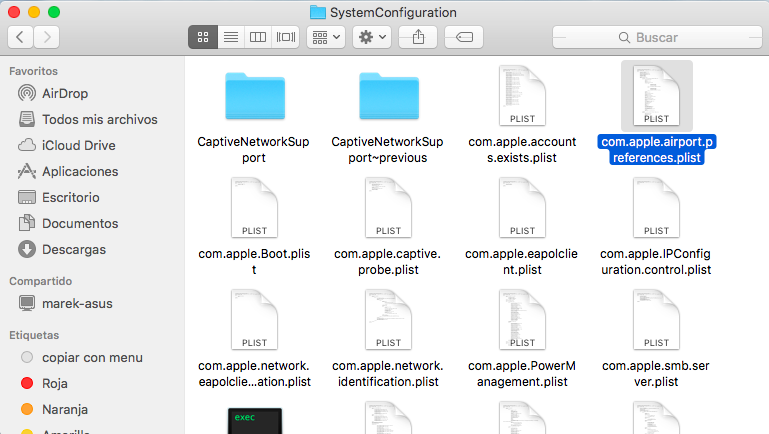Switch to icon view

click(203, 37)
